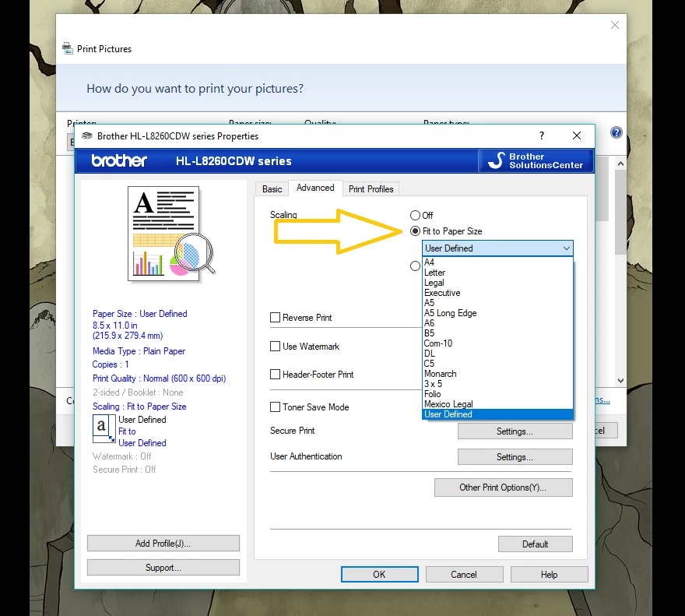The image size is (685, 616).
Task: Click Paper Size : User Defined summary text
Action: pyautogui.click(x=140, y=314)
